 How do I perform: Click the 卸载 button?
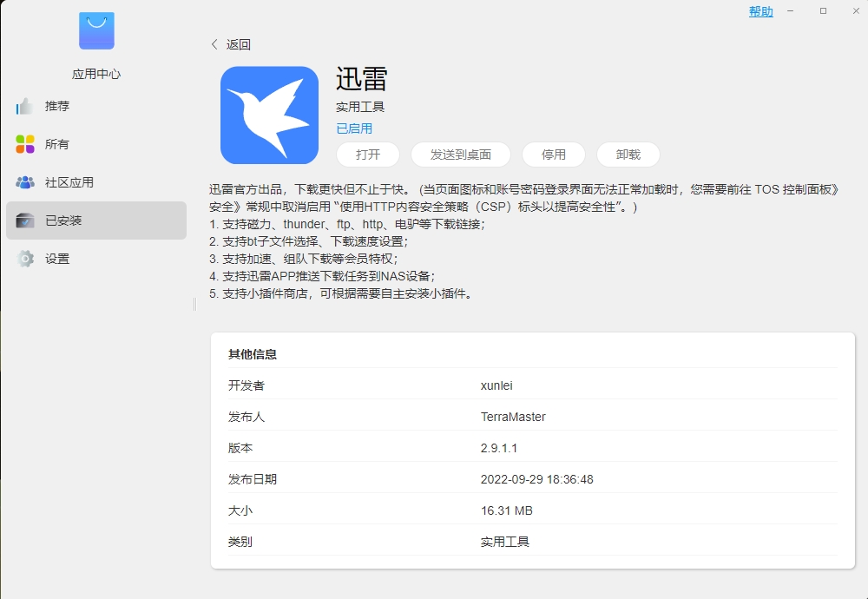[x=628, y=155]
